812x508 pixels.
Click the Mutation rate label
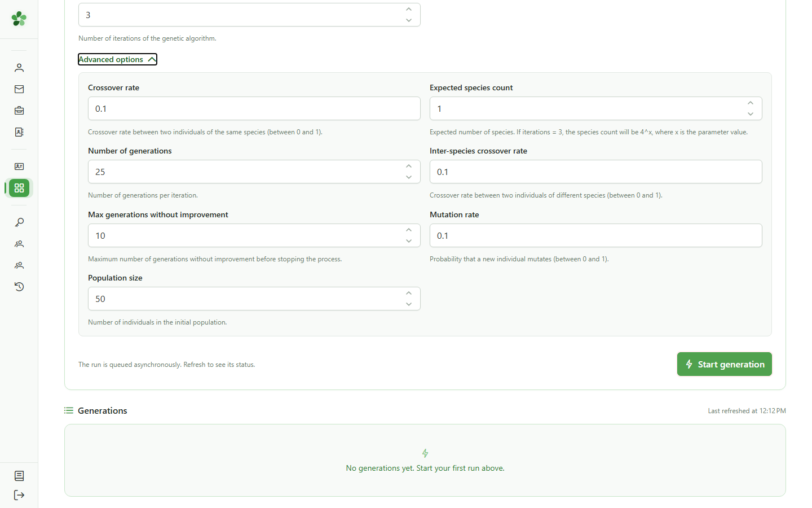[x=454, y=214]
